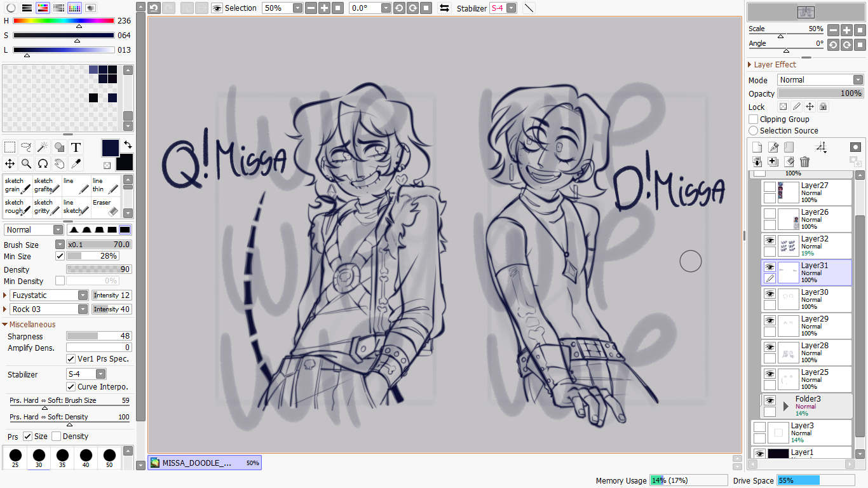The image size is (868, 488).
Task: Select the Text tool
Action: 76,147
